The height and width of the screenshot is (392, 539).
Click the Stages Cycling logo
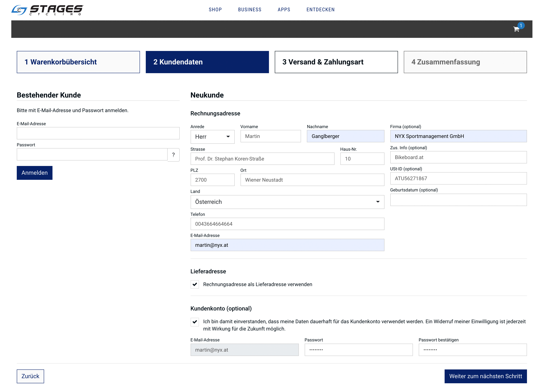(48, 10)
